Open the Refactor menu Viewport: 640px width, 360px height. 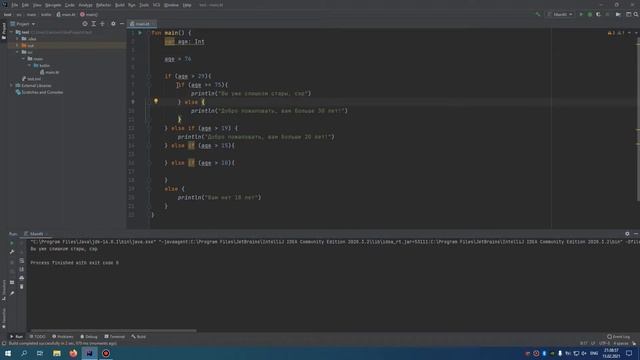(x=103, y=5)
